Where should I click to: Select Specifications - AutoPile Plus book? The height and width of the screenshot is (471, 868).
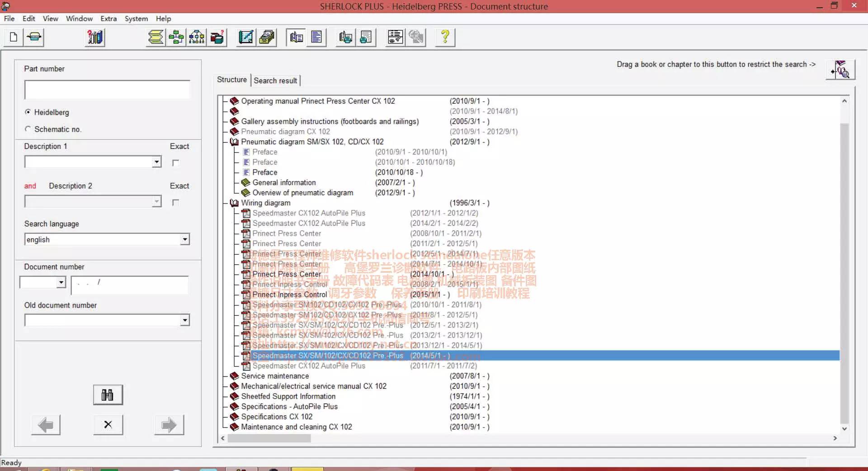[x=289, y=406]
